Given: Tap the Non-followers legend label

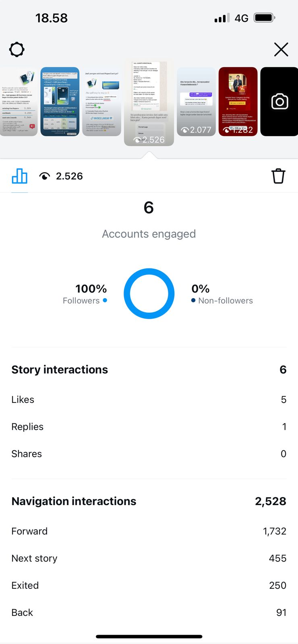Looking at the screenshot, I should (226, 301).
